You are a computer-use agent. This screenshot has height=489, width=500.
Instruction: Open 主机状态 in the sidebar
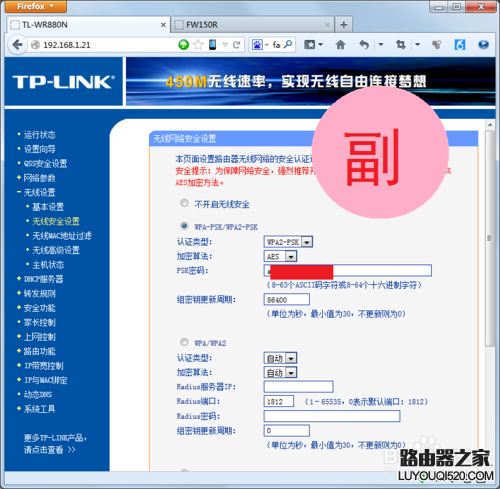click(48, 265)
